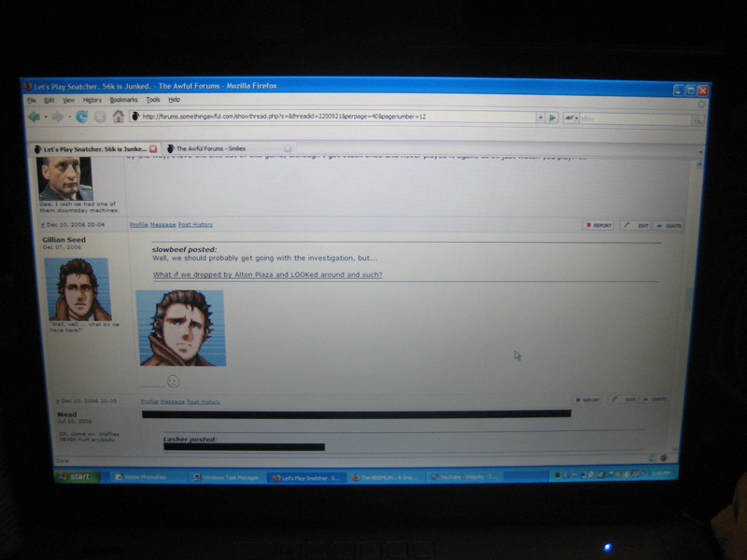Click Edit button on Gillian Seed's post
The width and height of the screenshot is (747, 560).
(x=624, y=399)
